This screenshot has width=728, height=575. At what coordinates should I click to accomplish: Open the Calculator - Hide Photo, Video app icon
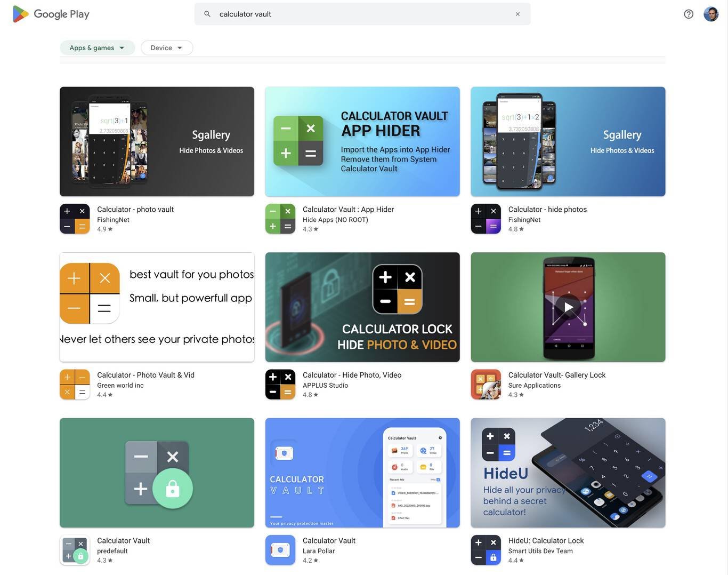pyautogui.click(x=280, y=385)
